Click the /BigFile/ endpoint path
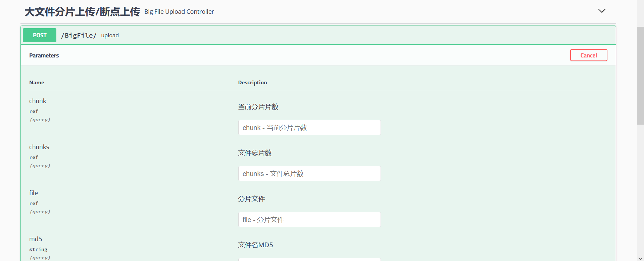 pyautogui.click(x=79, y=35)
